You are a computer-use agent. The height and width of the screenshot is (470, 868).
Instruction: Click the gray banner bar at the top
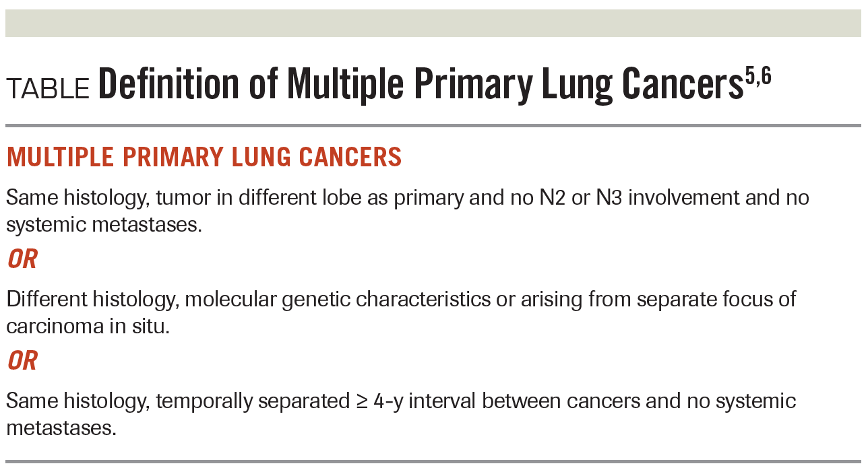(433, 24)
